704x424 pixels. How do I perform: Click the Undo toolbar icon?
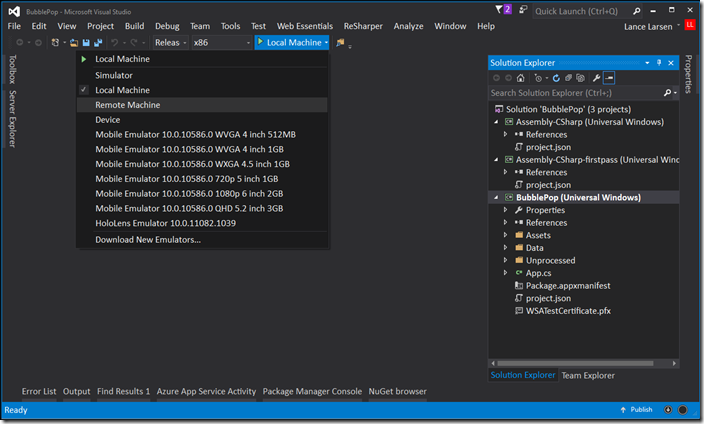(115, 43)
